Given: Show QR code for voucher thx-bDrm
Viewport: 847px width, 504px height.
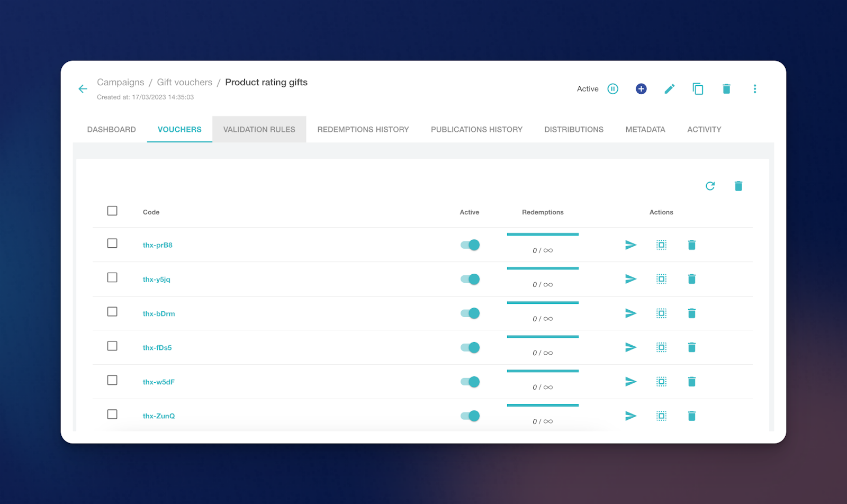Looking at the screenshot, I should (x=661, y=313).
